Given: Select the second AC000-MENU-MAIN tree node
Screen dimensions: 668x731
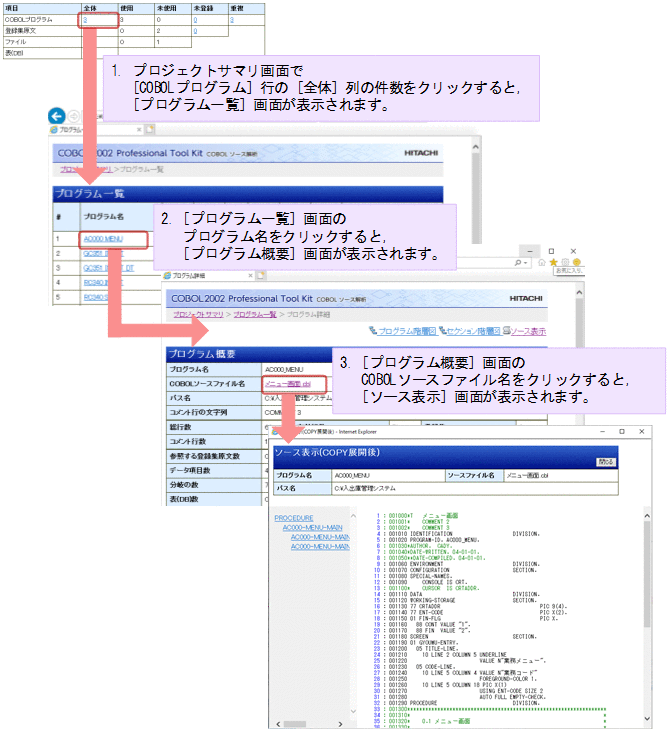Looking at the screenshot, I should 320,537.
